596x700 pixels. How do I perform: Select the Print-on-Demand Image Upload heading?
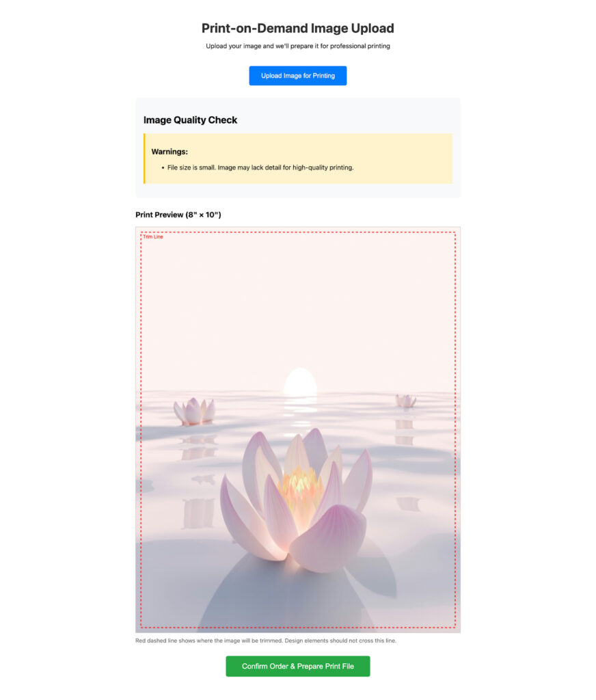pos(298,28)
